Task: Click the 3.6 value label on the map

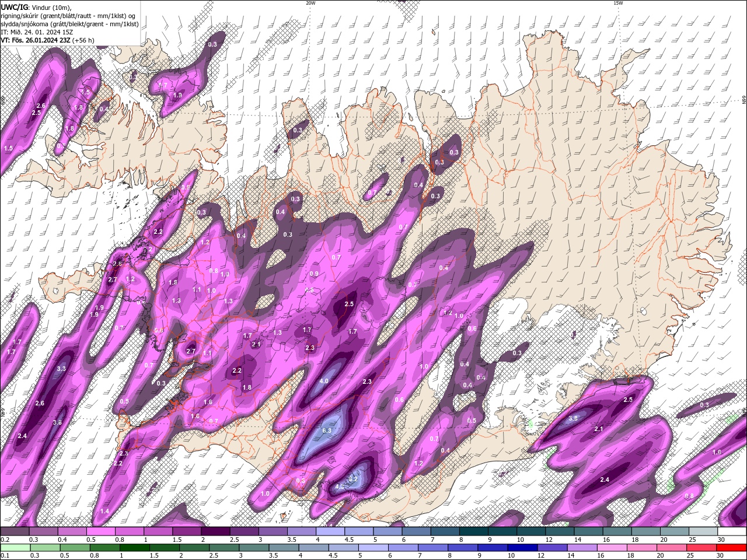Action: click(57, 422)
